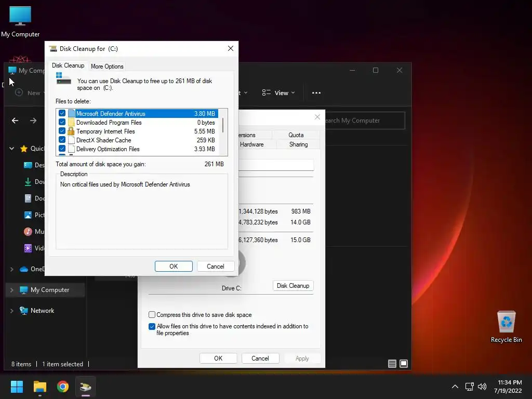Close the drive Properties dialog

pyautogui.click(x=317, y=117)
